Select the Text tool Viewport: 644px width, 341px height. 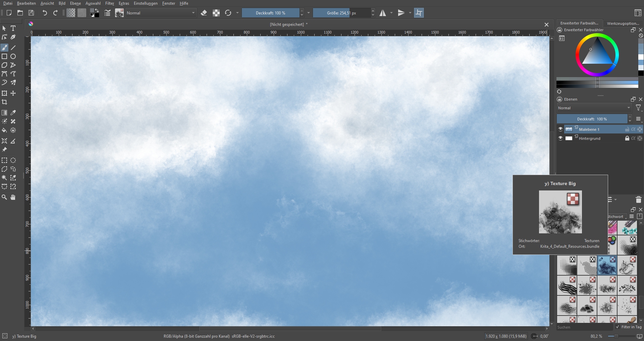pyautogui.click(x=13, y=28)
